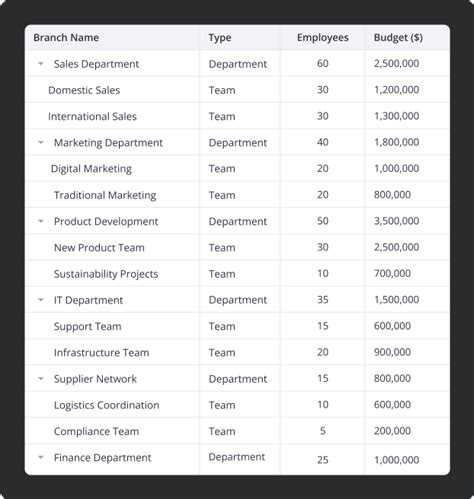Toggle the Finance Department expander arrow
474x499 pixels.
(41, 457)
